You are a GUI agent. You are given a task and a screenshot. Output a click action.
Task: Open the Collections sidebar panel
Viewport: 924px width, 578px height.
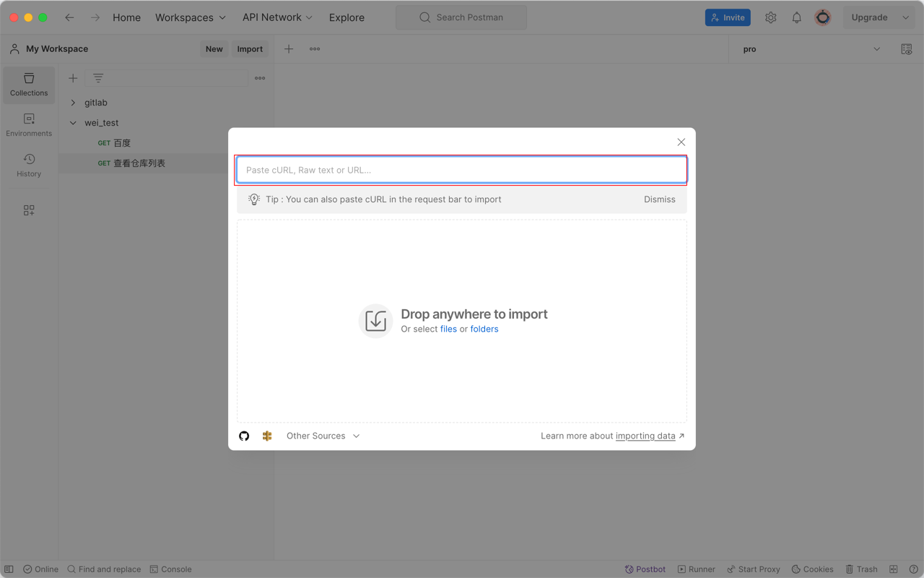[x=29, y=85]
